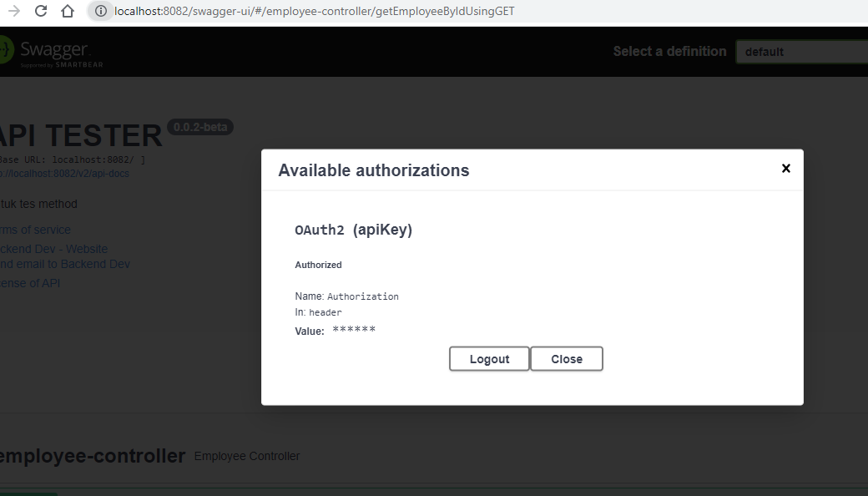Click the masked ****** value

[x=354, y=330]
